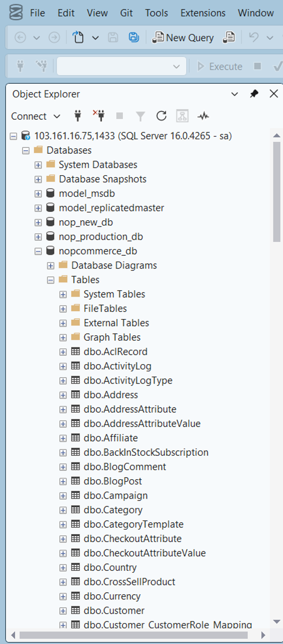The image size is (283, 644).
Task: Expand the System Databases folder
Action: pyautogui.click(x=38, y=165)
